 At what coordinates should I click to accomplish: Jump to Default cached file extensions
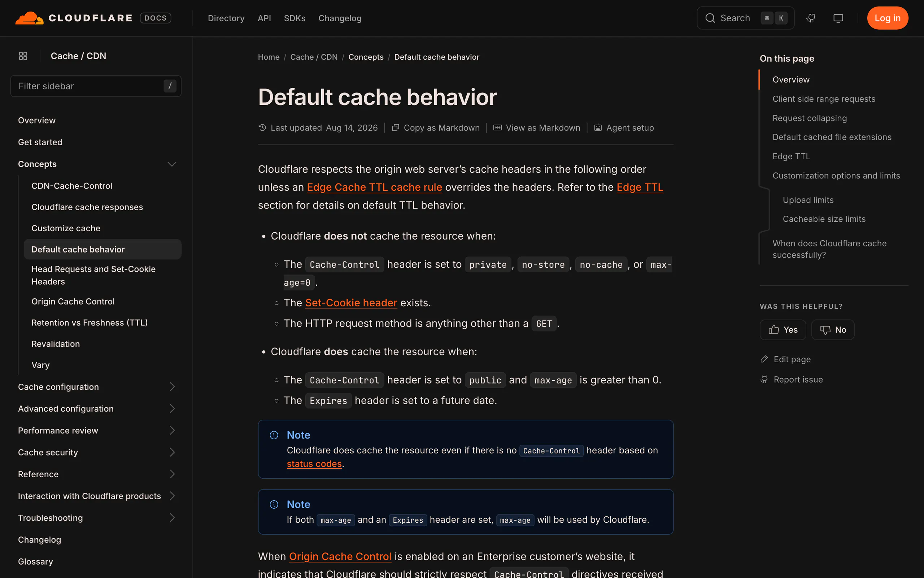click(832, 137)
